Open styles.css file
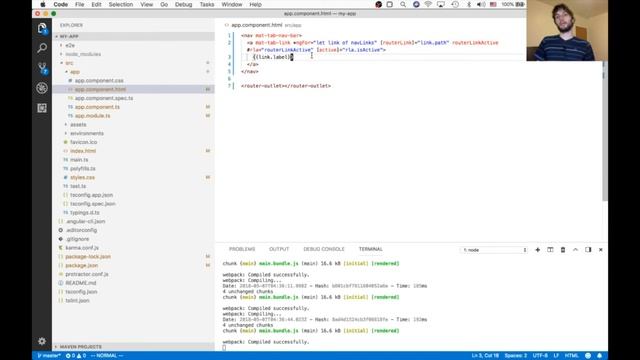Image resolution: width=640 pixels, height=360 pixels. [82, 178]
